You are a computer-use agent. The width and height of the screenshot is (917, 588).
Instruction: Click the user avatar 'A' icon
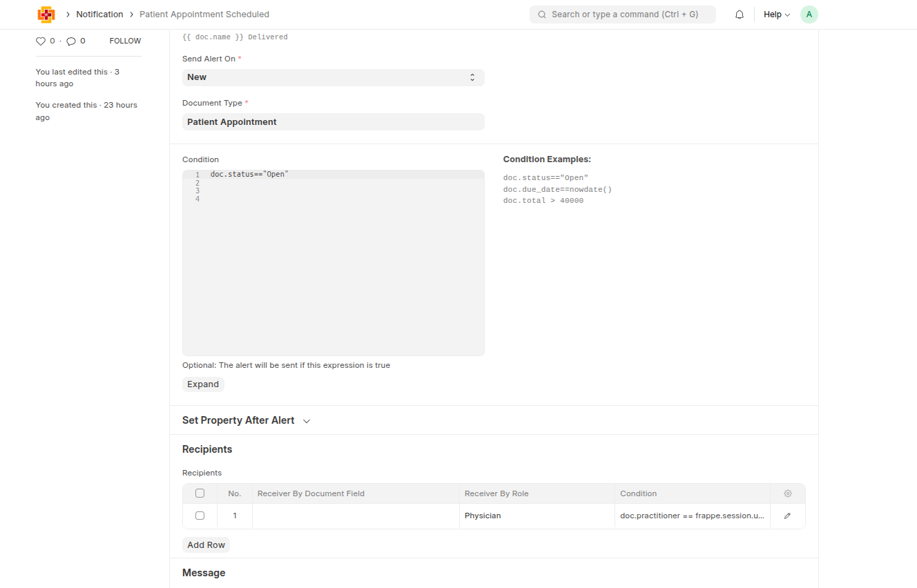coord(809,14)
